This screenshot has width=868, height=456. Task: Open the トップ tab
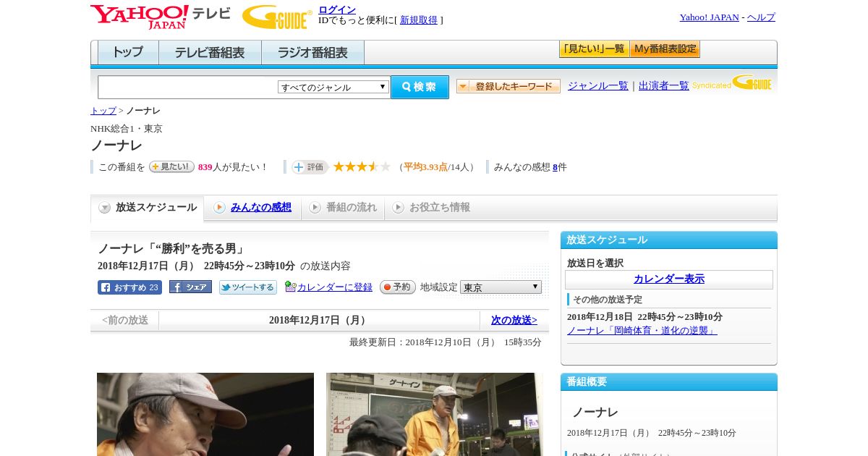[x=128, y=53]
